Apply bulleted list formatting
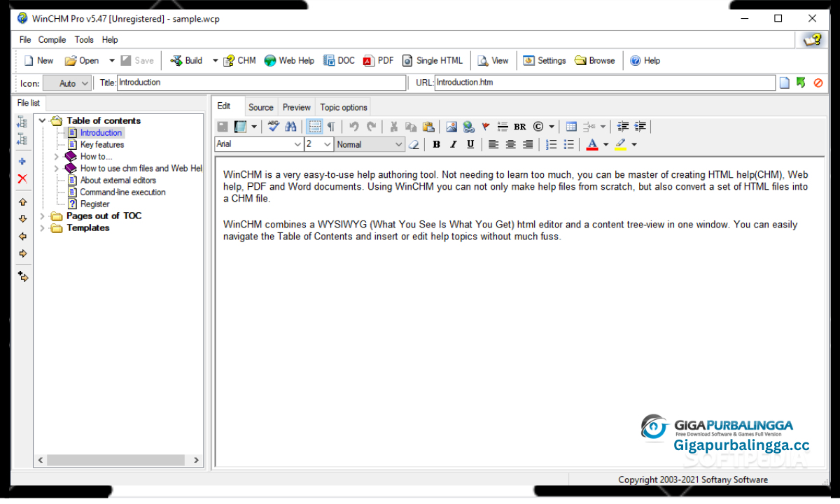 [569, 144]
